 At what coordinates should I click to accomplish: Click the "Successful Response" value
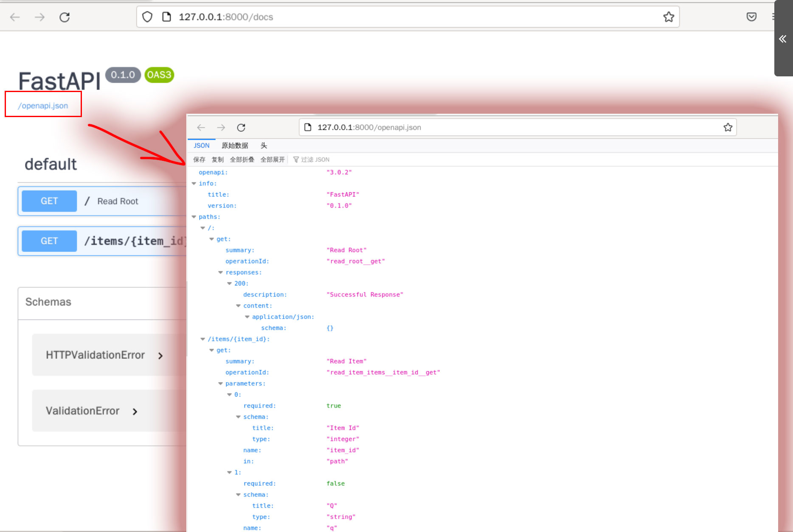365,294
